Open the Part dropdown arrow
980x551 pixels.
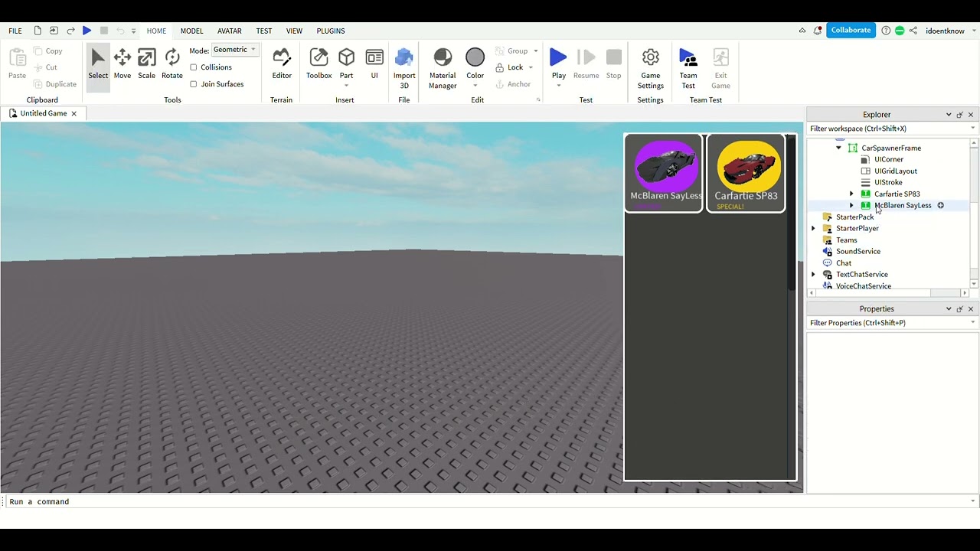[x=347, y=86]
